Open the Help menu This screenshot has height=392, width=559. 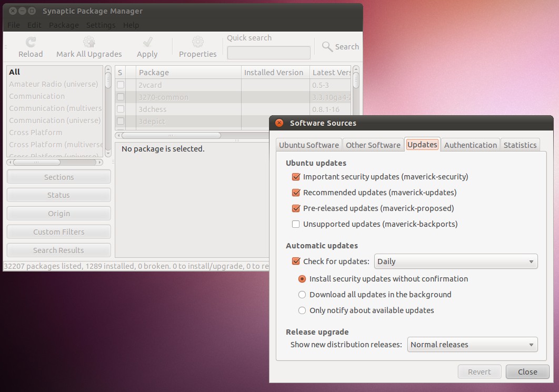pyautogui.click(x=131, y=25)
